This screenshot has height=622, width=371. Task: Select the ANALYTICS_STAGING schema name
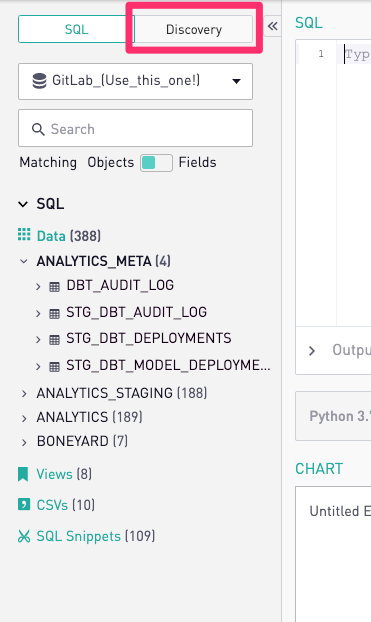[x=105, y=393]
